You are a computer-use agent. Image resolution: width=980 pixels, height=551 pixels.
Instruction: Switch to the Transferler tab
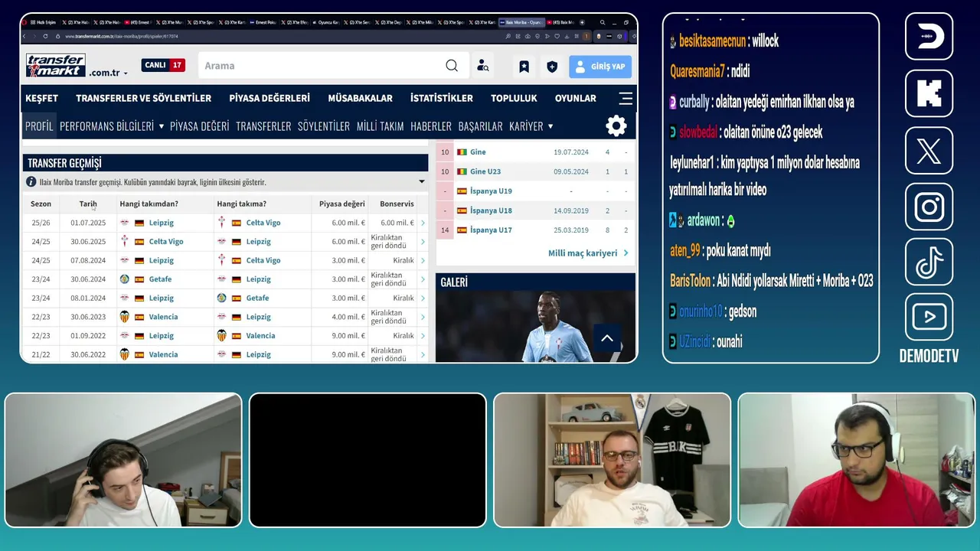[263, 126]
